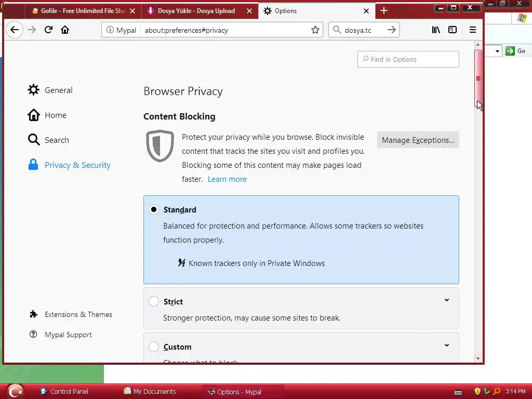Click the security shield tray icon

click(x=477, y=391)
